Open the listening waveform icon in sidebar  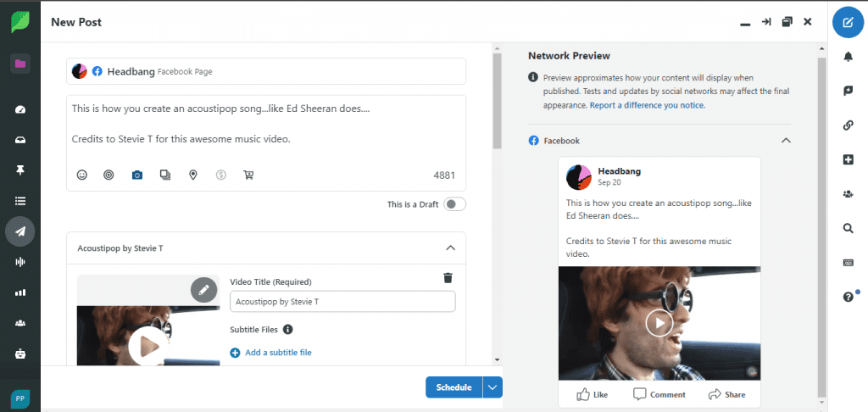(x=20, y=262)
